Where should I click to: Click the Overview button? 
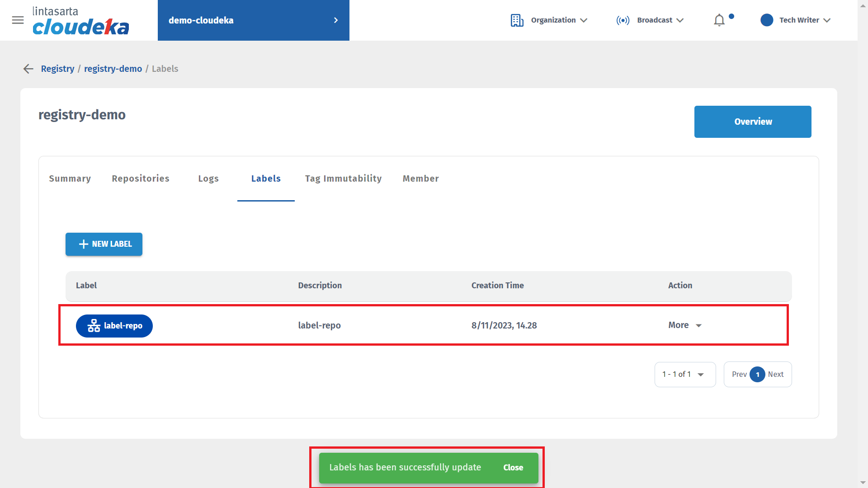(752, 122)
